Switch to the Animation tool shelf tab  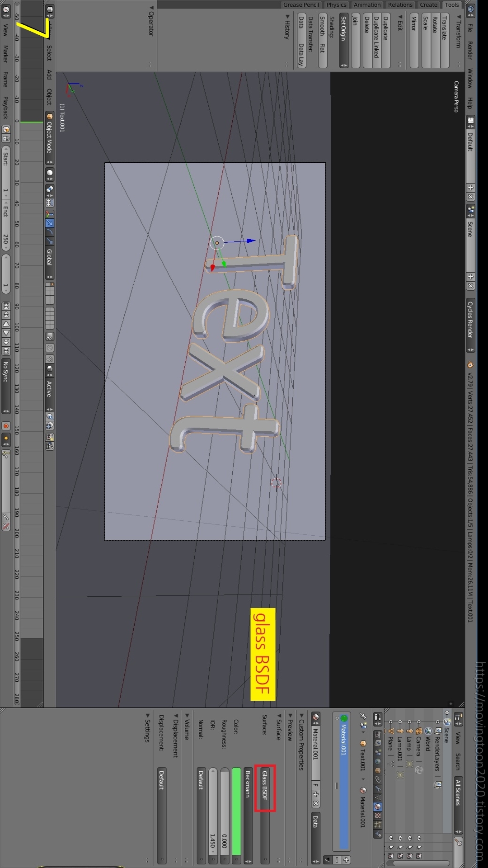pyautogui.click(x=367, y=5)
